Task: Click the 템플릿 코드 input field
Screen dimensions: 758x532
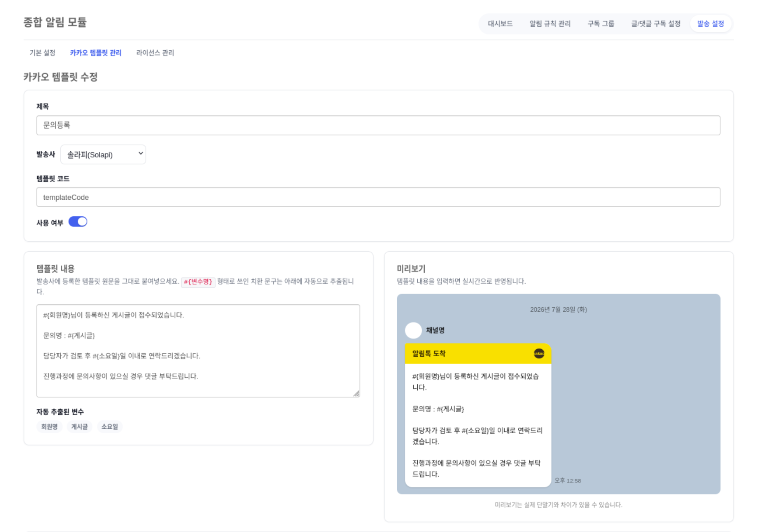Action: (378, 197)
